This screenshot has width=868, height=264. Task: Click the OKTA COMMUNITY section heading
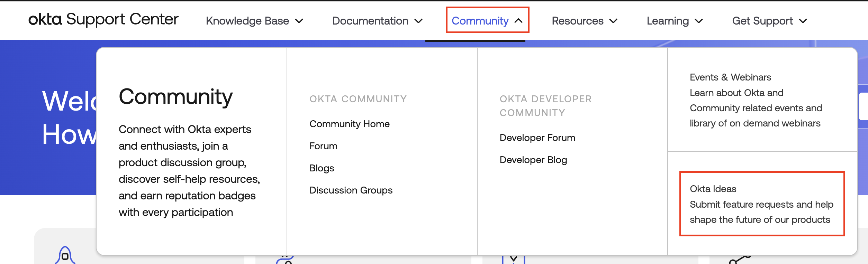click(x=358, y=99)
